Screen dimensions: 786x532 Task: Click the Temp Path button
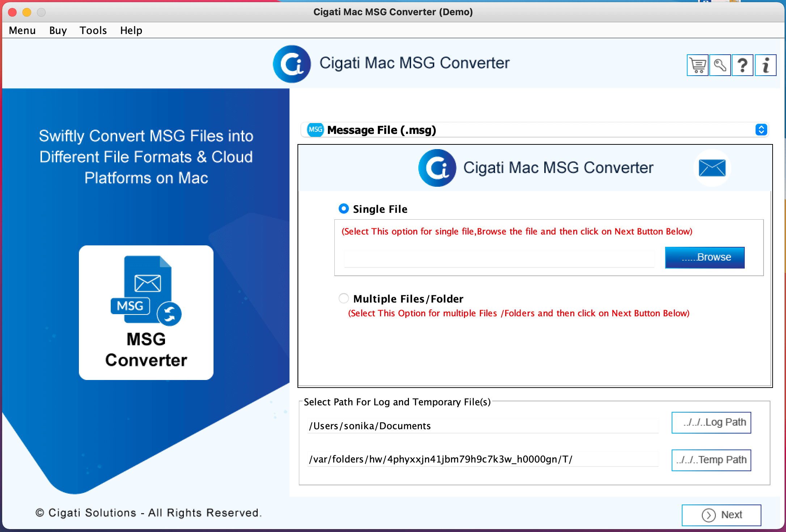pyautogui.click(x=711, y=460)
